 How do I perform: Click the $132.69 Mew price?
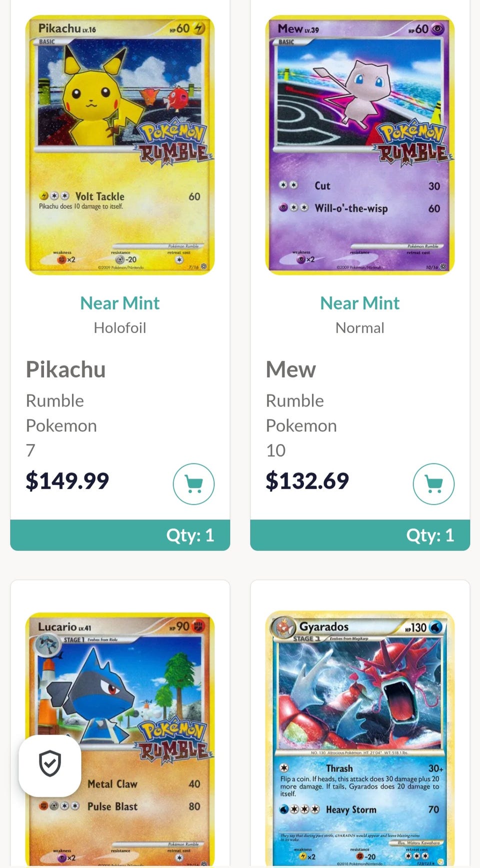tap(307, 481)
